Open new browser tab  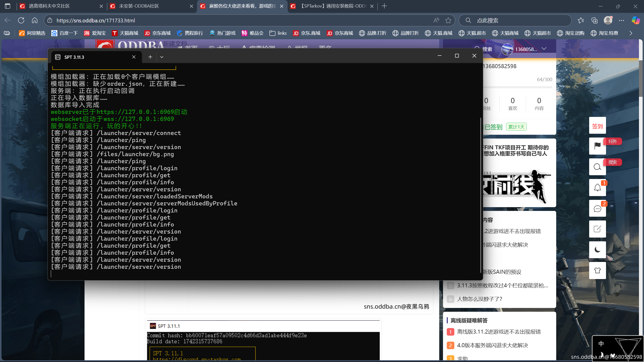384,6
